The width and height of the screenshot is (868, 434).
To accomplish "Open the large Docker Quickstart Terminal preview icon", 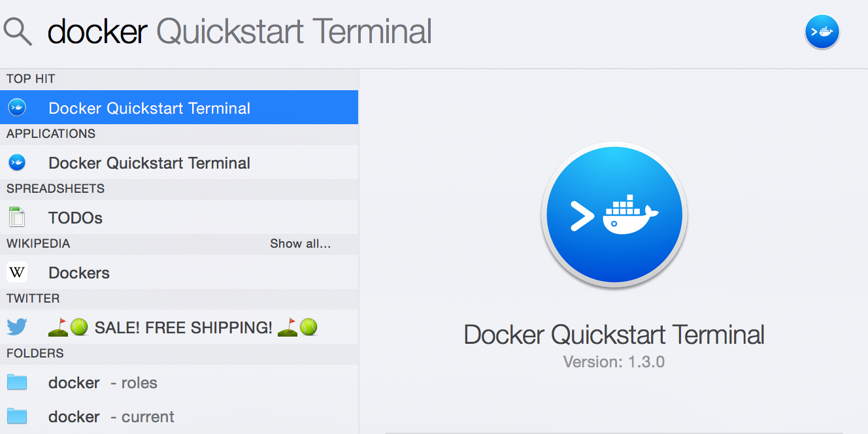I will click(613, 215).
